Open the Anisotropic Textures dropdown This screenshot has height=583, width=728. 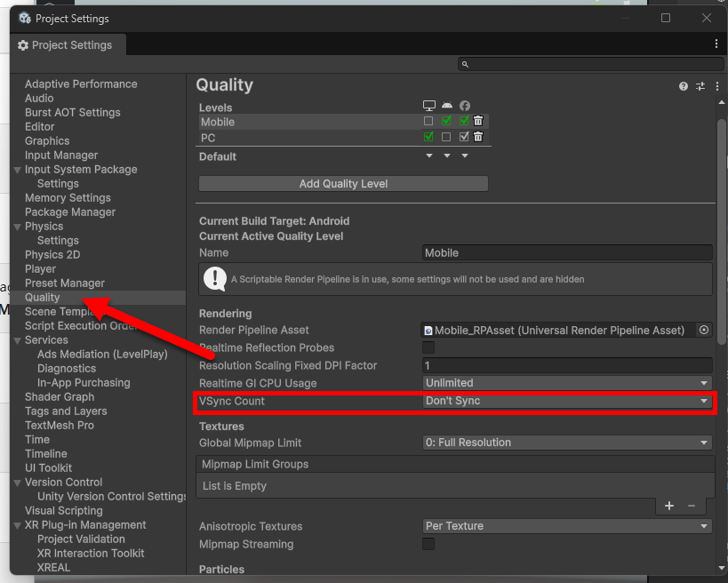coord(567,526)
